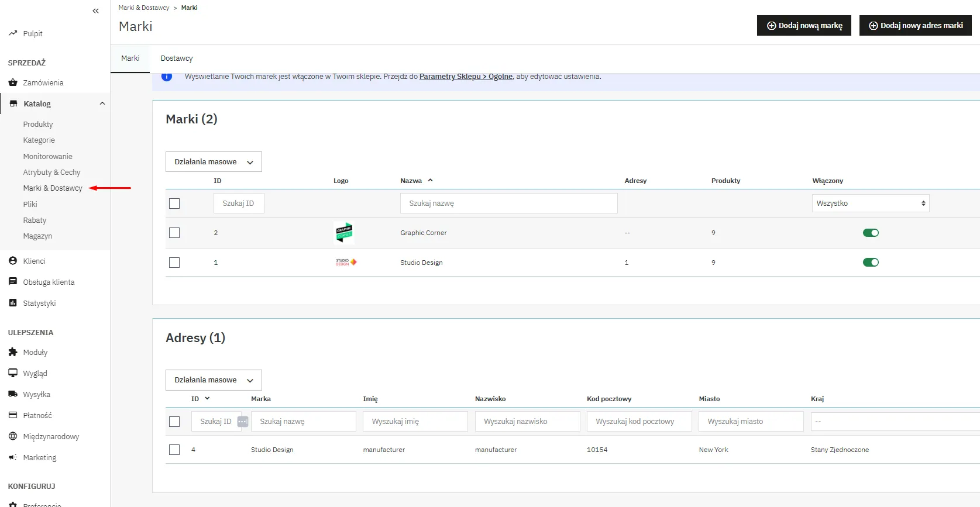Image resolution: width=980 pixels, height=507 pixels.
Task: Click the Klienci user icon
Action: click(x=13, y=261)
